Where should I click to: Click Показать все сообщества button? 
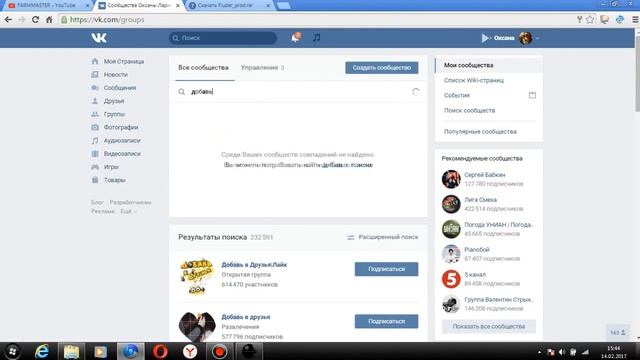[x=489, y=327]
